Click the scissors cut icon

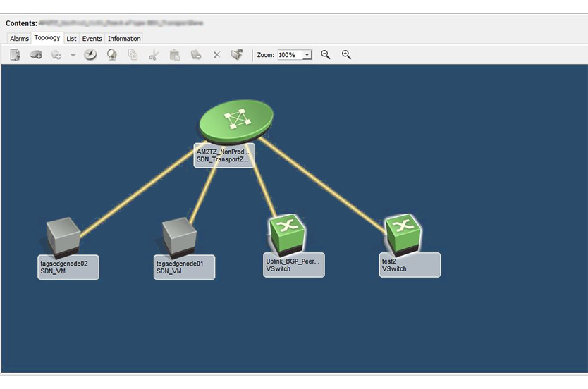pyautogui.click(x=154, y=55)
